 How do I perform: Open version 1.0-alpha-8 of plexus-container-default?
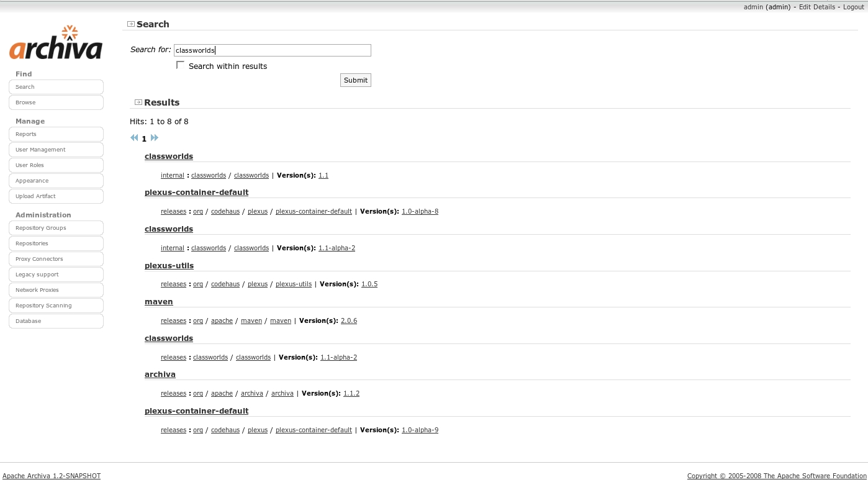[x=420, y=212]
